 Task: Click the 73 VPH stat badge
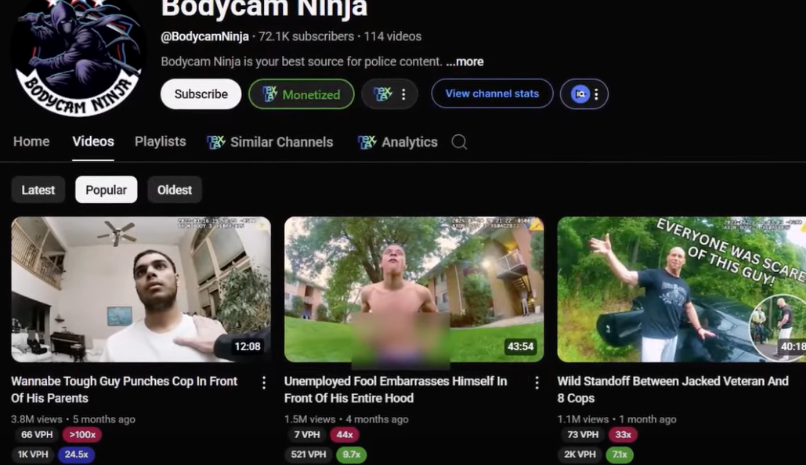click(582, 435)
